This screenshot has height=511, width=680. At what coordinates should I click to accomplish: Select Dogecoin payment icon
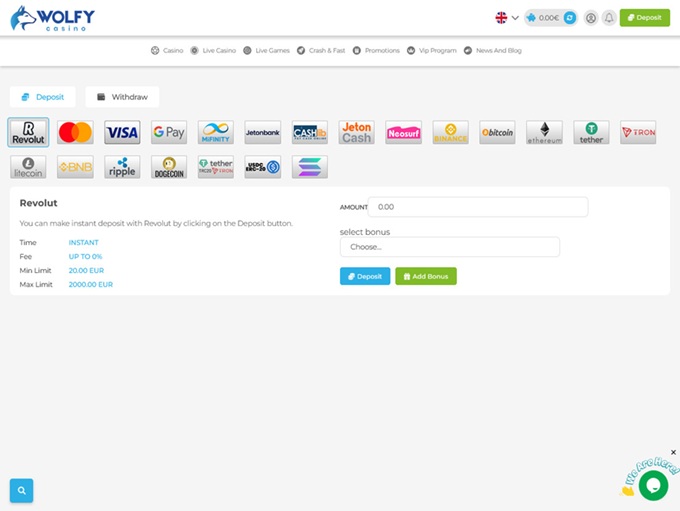[x=169, y=167]
